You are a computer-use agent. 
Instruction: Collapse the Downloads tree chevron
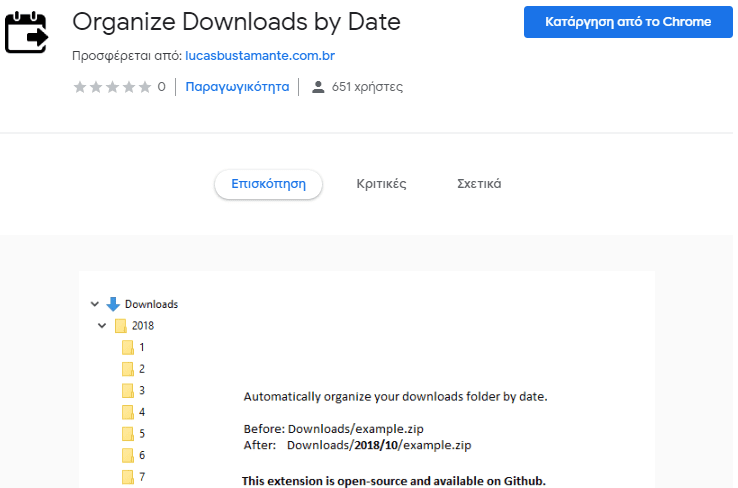tap(95, 304)
